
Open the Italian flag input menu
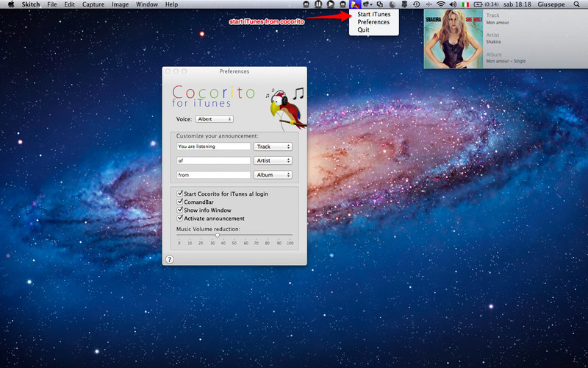click(465, 4)
